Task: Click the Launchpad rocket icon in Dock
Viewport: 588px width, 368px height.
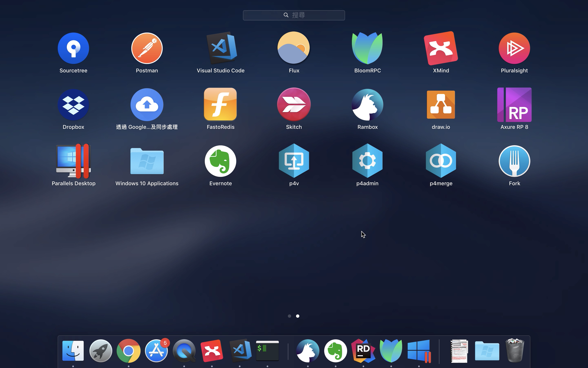Action: [x=101, y=351]
